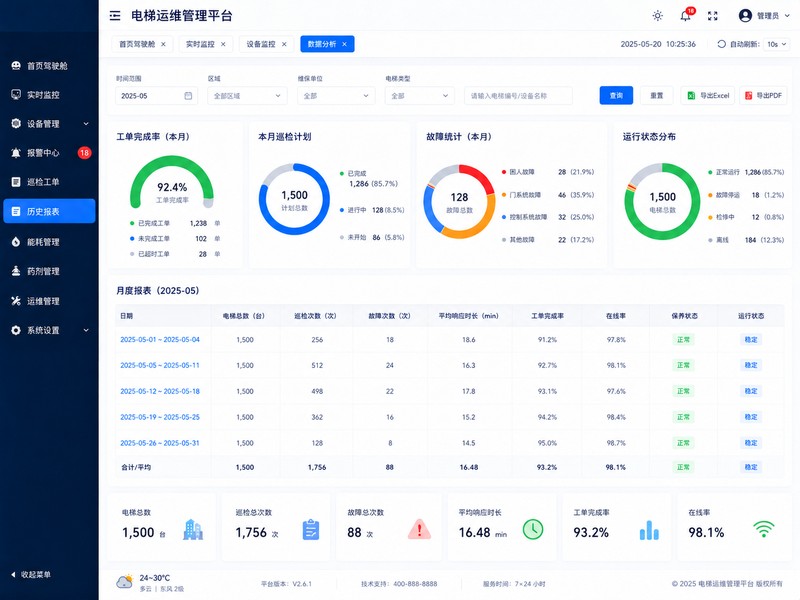800x600 pixels.
Task: Switch theme with the sun icon
Action: (658, 16)
